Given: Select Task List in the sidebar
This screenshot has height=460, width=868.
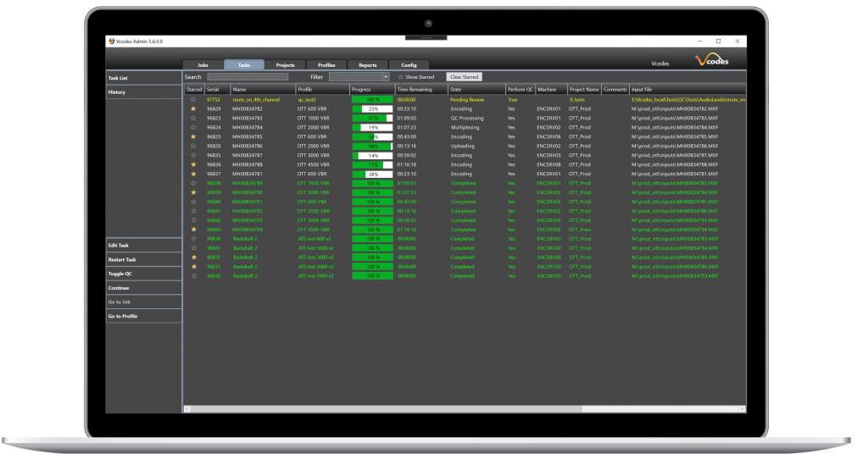Looking at the screenshot, I should tap(143, 78).
